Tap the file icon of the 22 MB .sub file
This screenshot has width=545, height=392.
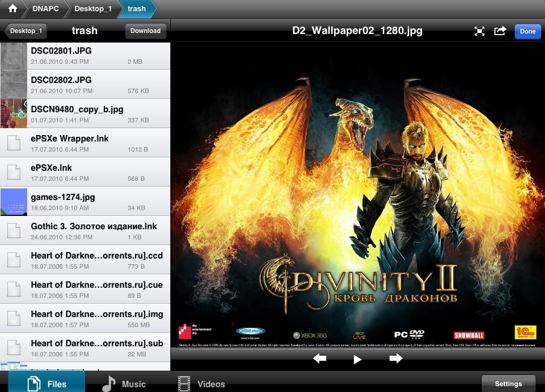pos(14,347)
